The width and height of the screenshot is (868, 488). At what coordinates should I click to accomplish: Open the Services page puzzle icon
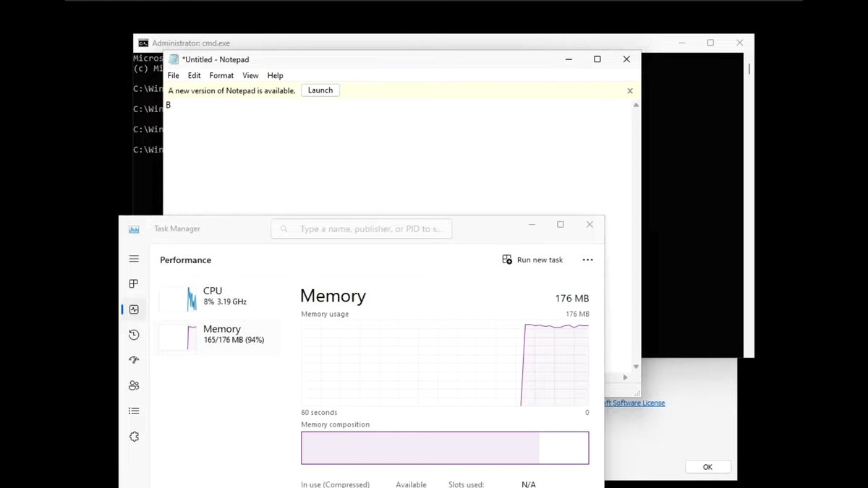tap(134, 437)
